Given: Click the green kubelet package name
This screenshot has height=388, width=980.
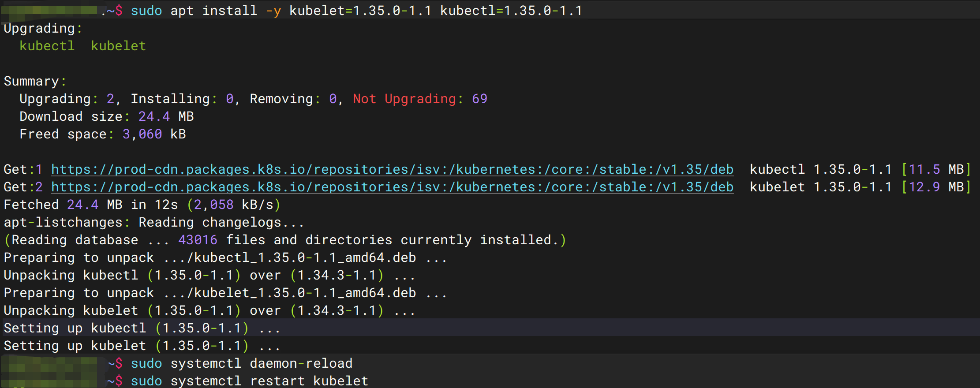Looking at the screenshot, I should click(118, 46).
